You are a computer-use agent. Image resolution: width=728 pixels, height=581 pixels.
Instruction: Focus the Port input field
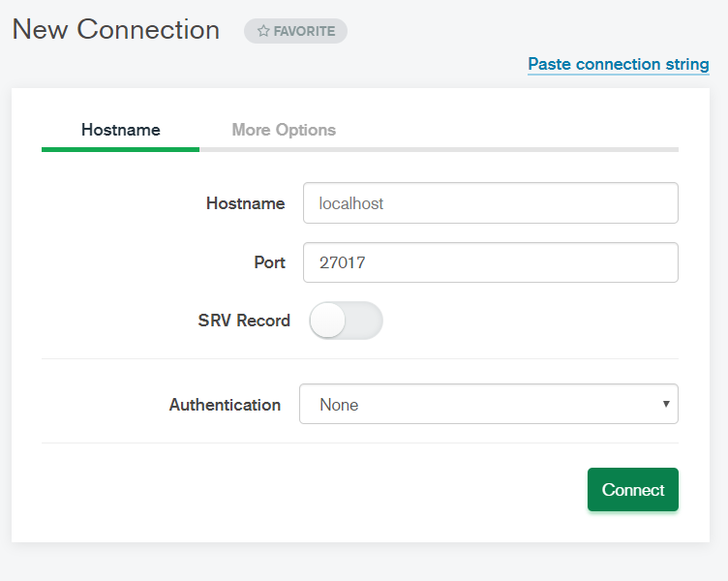[x=491, y=262]
